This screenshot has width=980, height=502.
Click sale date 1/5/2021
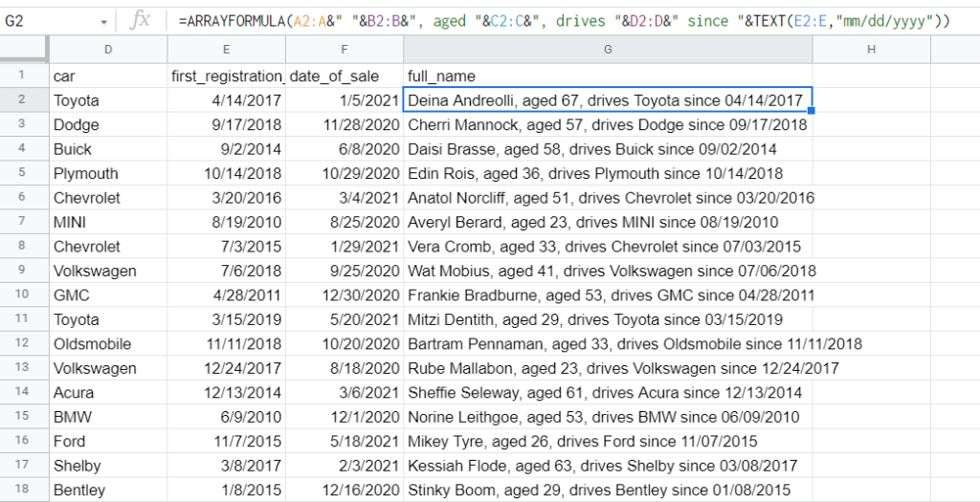point(345,99)
